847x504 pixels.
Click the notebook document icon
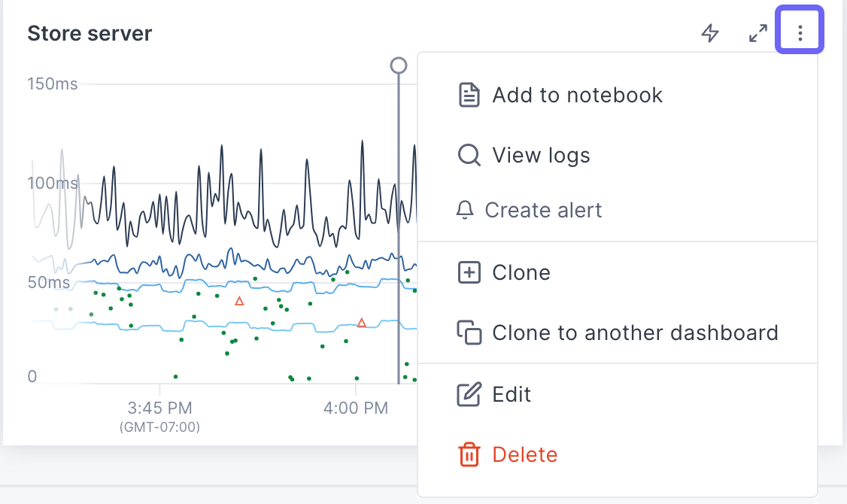(469, 96)
